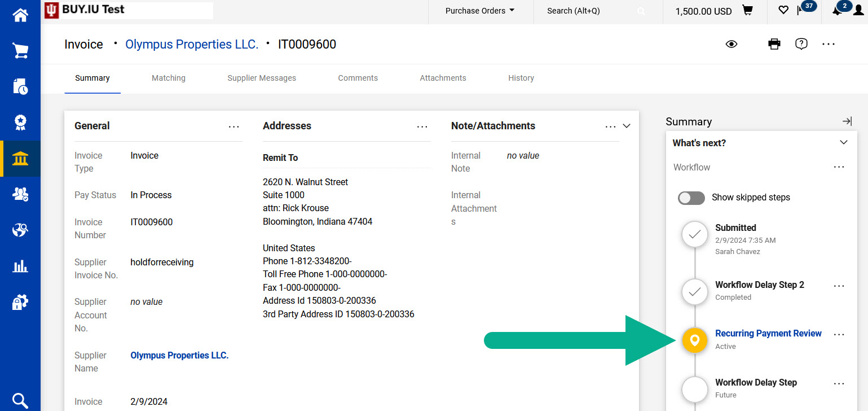This screenshot has height=411, width=868.
Task: Click the top search magnifier icon
Action: tap(641, 11)
